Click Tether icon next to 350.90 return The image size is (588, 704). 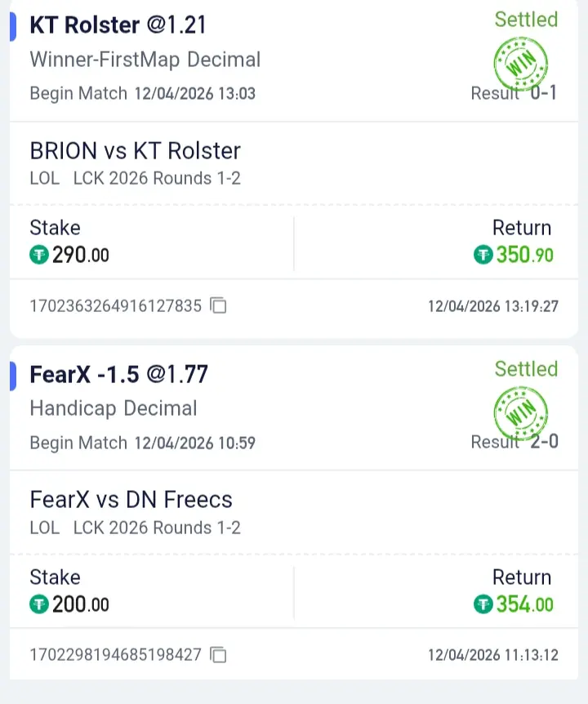[483, 256]
